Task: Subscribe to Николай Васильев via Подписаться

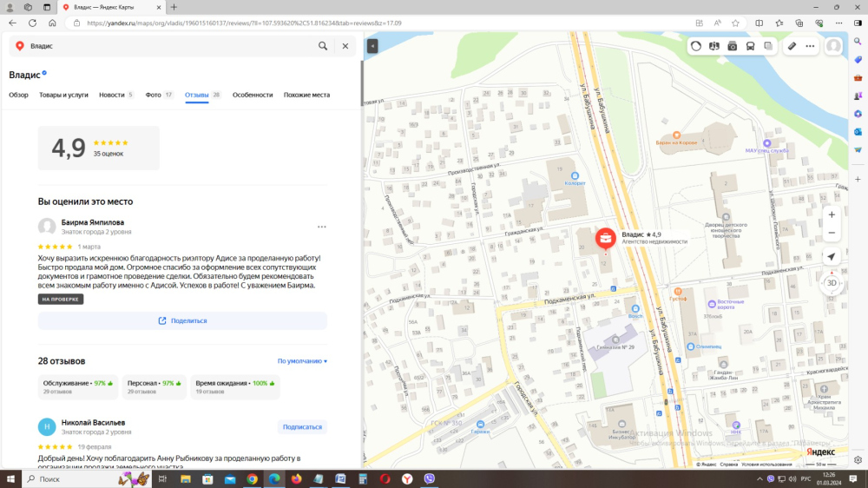Action: coord(302,427)
